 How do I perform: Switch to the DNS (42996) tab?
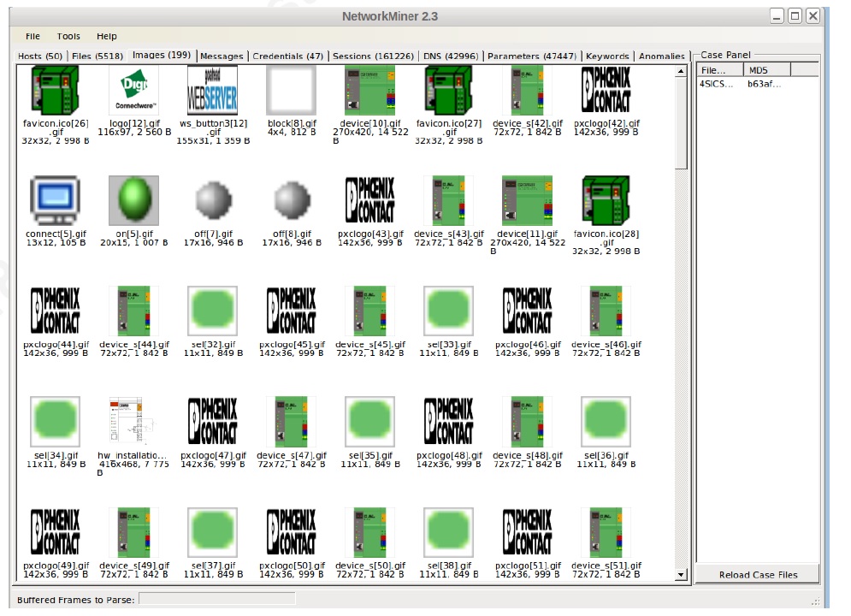click(451, 56)
